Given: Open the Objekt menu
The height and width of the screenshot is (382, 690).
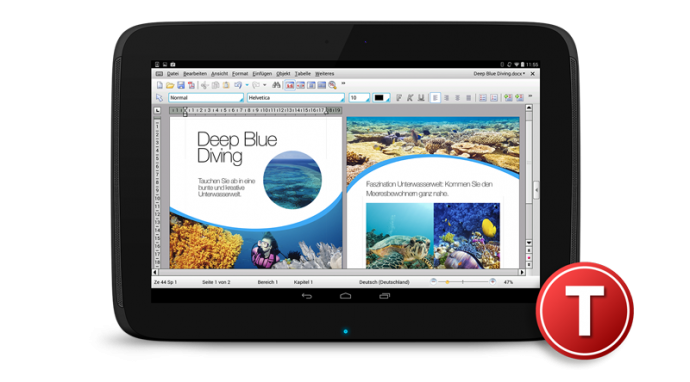Looking at the screenshot, I should point(283,74).
